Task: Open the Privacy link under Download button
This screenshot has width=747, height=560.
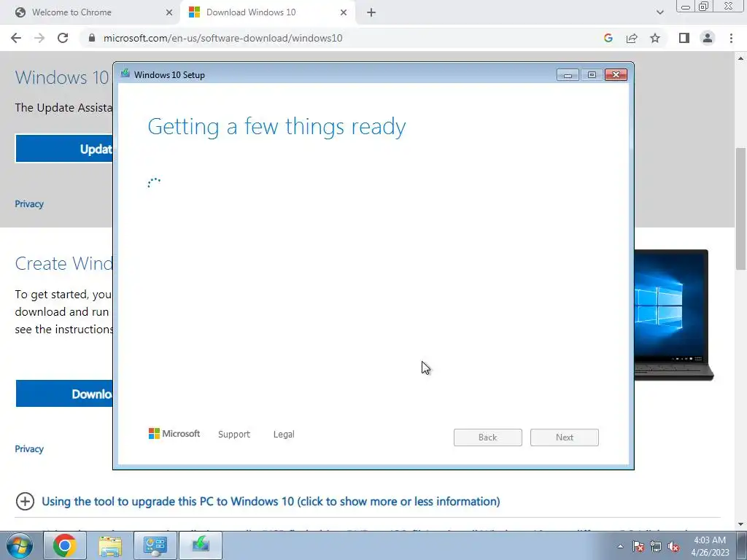Action: [29, 448]
